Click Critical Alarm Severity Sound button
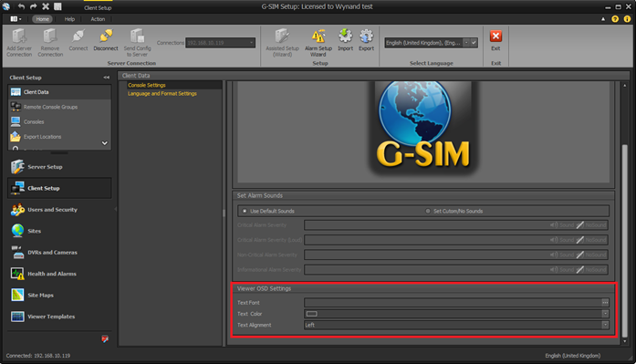The height and width of the screenshot is (364, 636). pos(563,225)
